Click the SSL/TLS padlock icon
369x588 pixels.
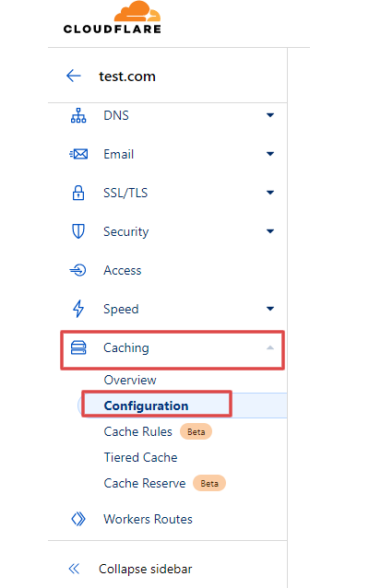pos(78,193)
